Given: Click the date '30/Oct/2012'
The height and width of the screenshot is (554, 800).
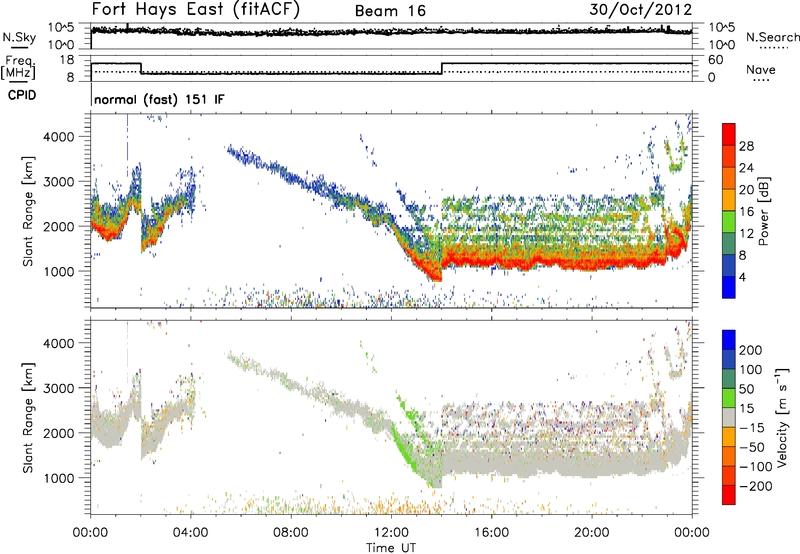Looking at the screenshot, I should pyautogui.click(x=641, y=9).
